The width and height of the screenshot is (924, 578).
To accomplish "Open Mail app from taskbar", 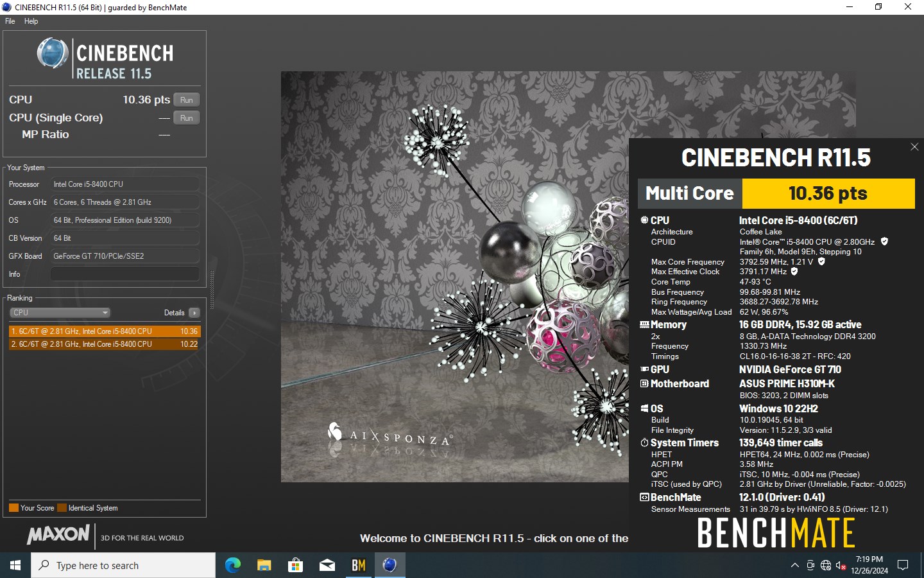I will click(x=327, y=565).
